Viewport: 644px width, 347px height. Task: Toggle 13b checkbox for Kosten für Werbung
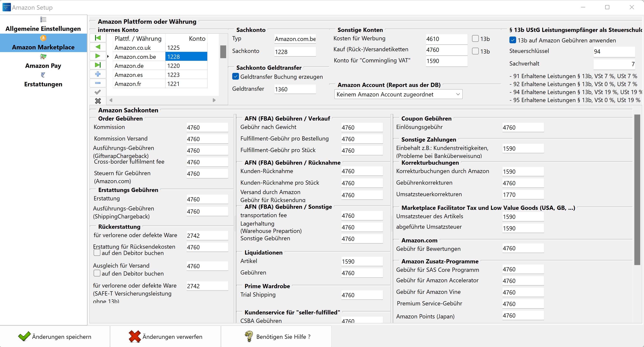click(475, 38)
